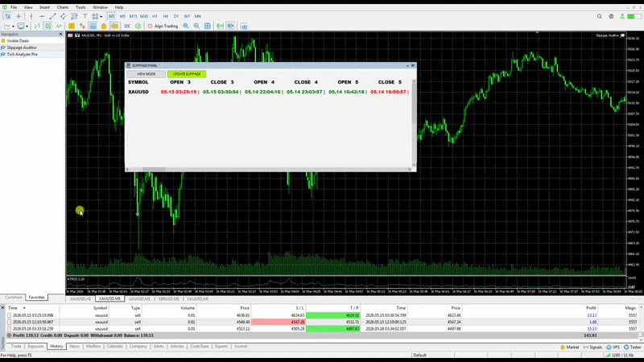Open the tile windows grid icon

pyautogui.click(x=208, y=27)
